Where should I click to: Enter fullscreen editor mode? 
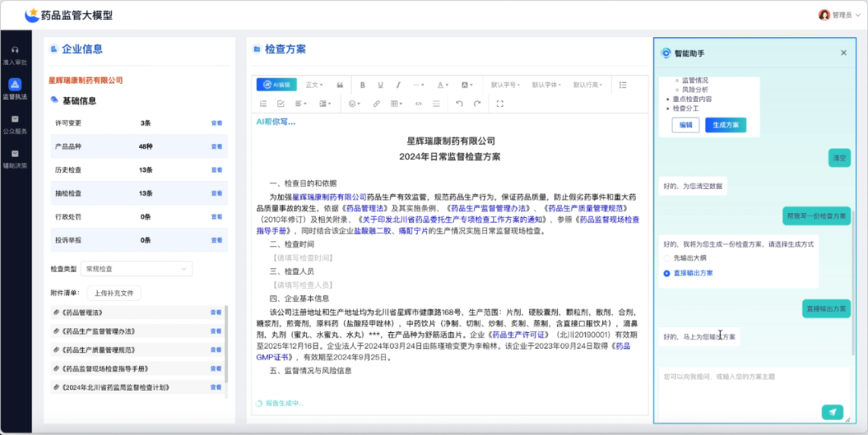click(x=500, y=104)
